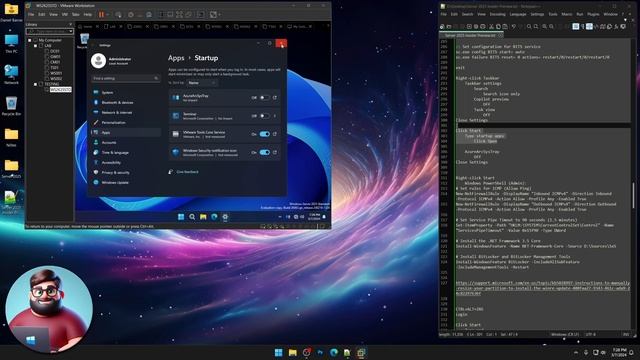
Task: Open AzureArcSysTray file location link icon
Action: pos(275,98)
